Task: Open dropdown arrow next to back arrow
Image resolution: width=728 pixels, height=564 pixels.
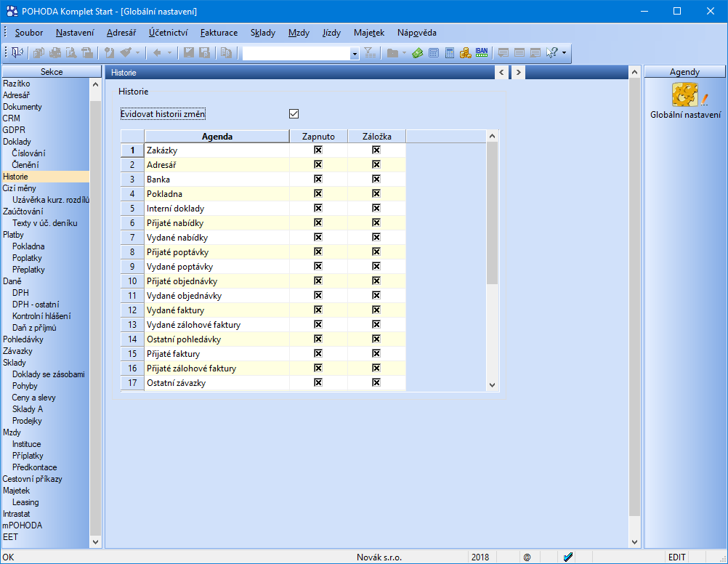Action: point(169,53)
